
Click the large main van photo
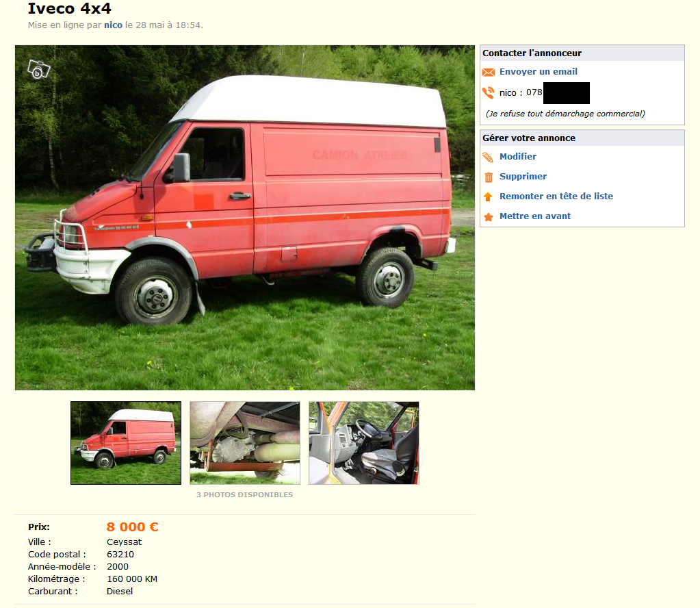click(245, 218)
